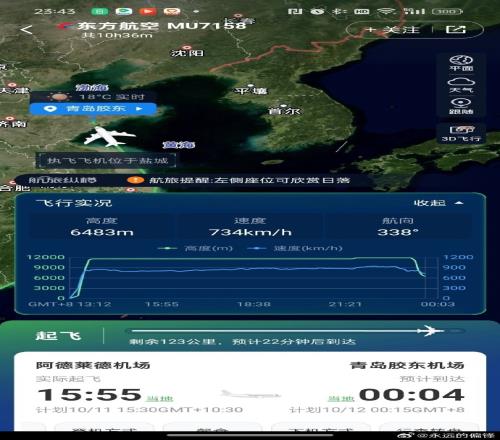The height and width of the screenshot is (440, 500).
Task: Tap the aircraft thumbnail between times
Action: [x=251, y=395]
